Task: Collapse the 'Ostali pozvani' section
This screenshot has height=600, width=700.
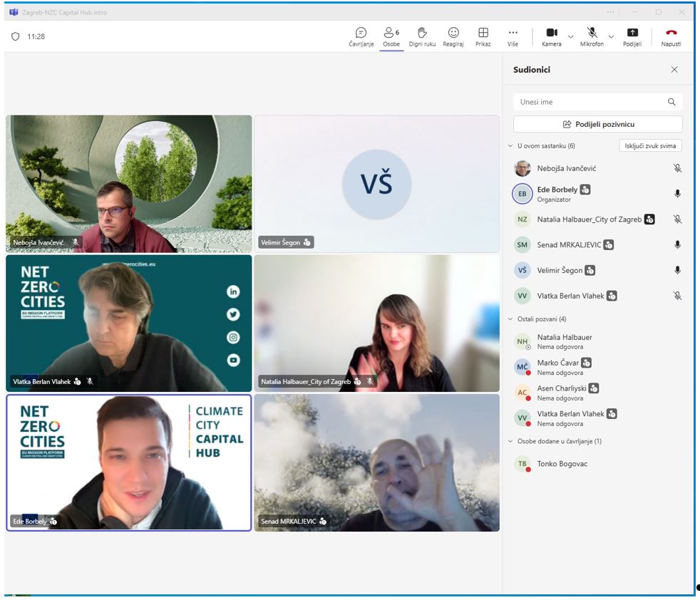Action: click(510, 319)
